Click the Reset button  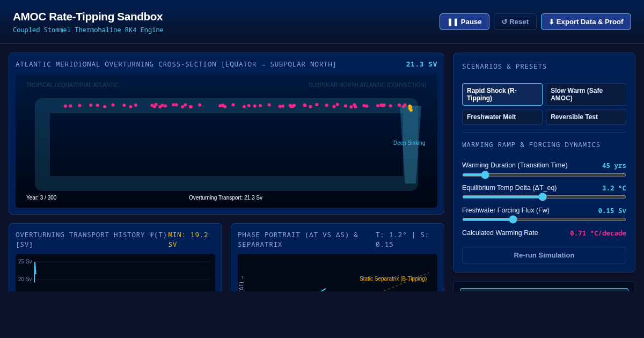pos(515,22)
